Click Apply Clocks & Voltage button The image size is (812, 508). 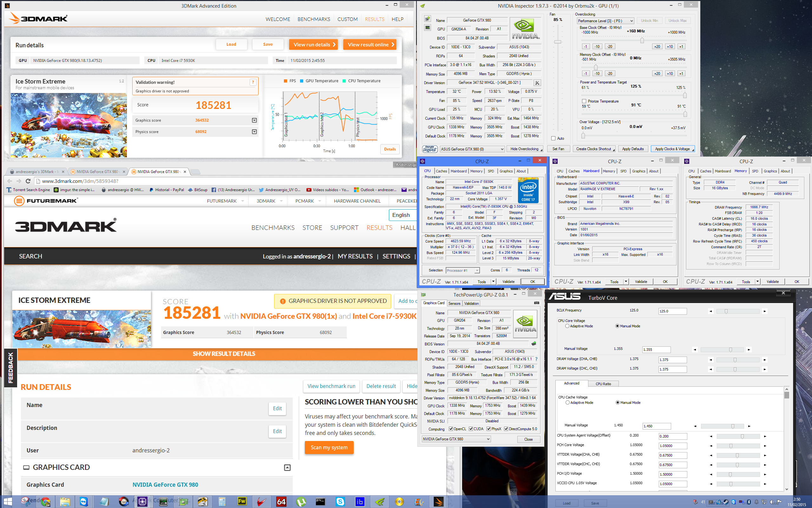[x=672, y=149]
